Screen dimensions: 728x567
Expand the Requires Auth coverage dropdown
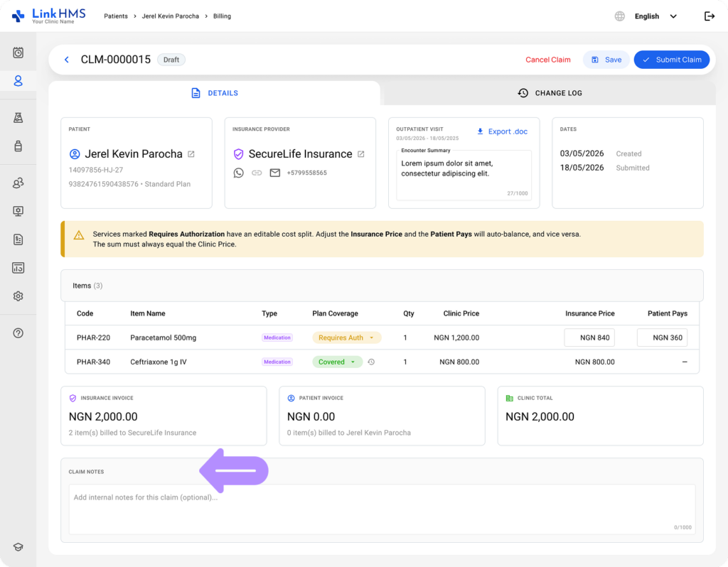(x=347, y=337)
